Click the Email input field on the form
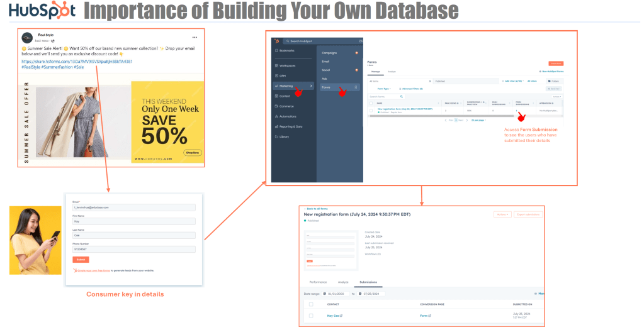Image resolution: width=644 pixels, height=332 pixels. click(134, 207)
